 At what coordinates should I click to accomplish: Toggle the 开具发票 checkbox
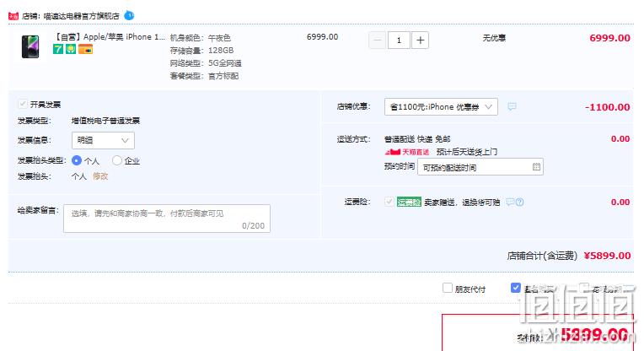pyautogui.click(x=22, y=104)
